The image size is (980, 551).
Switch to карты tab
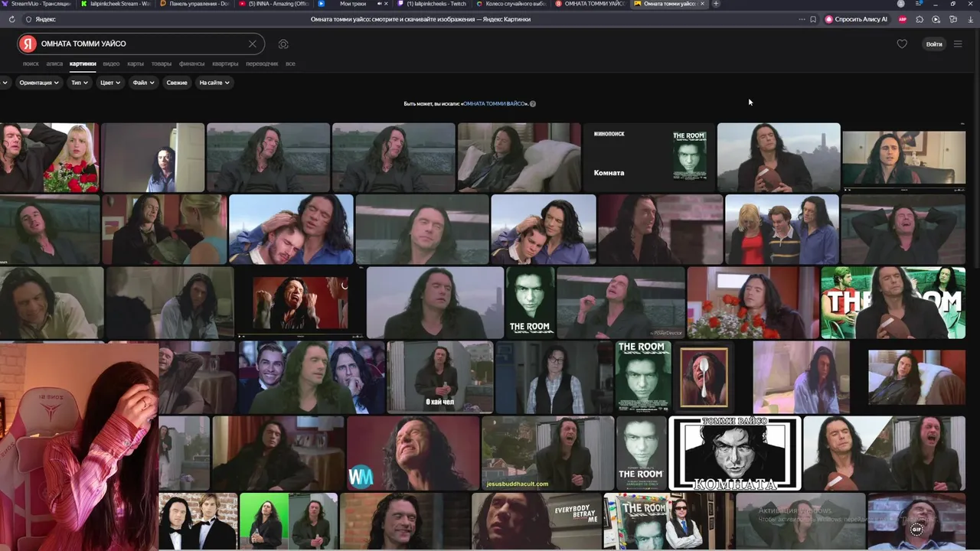[x=136, y=64]
